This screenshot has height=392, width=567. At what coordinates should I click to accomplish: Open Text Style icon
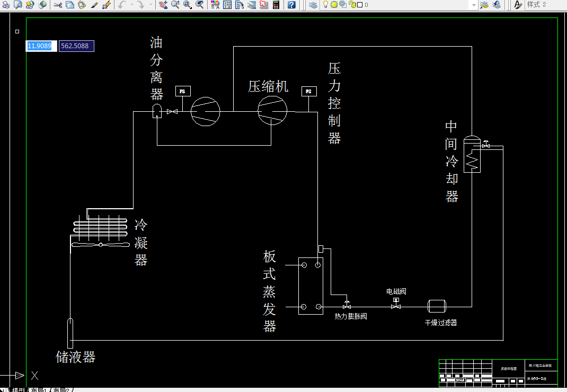tap(518, 5)
